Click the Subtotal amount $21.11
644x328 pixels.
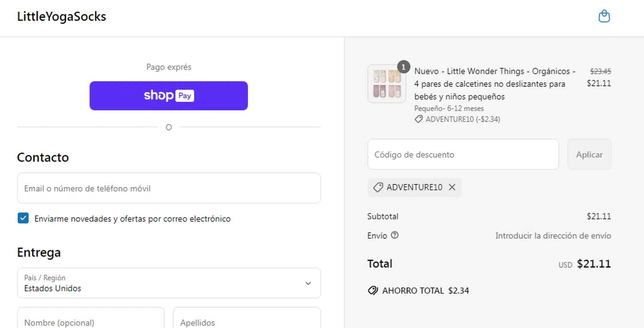(599, 216)
